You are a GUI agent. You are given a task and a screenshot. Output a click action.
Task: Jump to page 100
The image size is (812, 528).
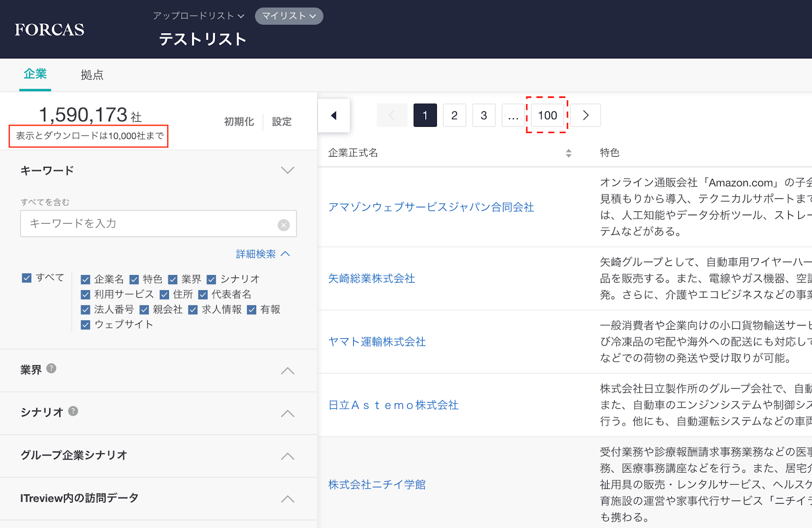point(547,116)
